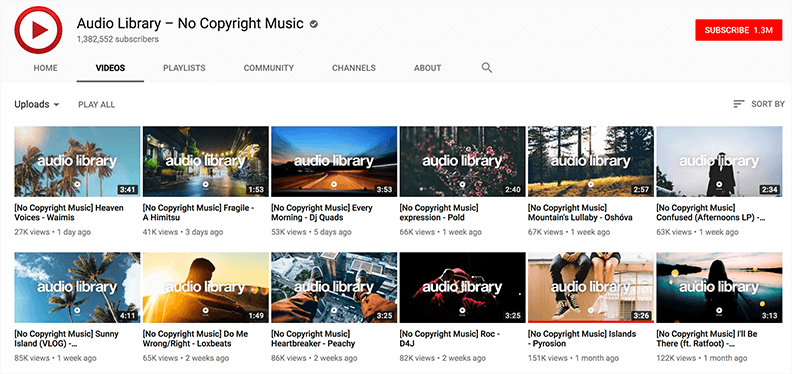Click the Sunny Island (VLOG) title link
This screenshot has width=792, height=374.
point(67,339)
